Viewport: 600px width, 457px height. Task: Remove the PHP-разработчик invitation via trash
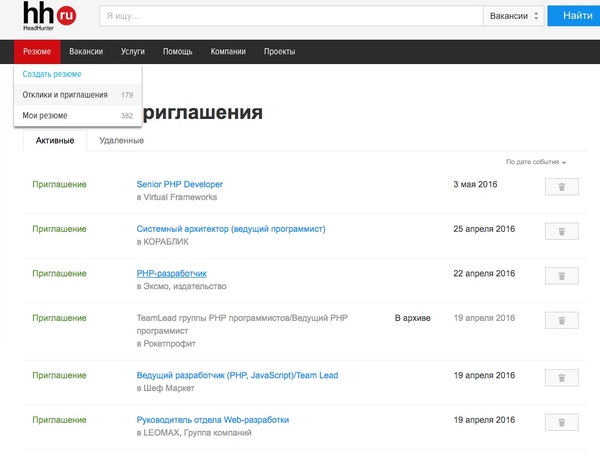pos(561,276)
